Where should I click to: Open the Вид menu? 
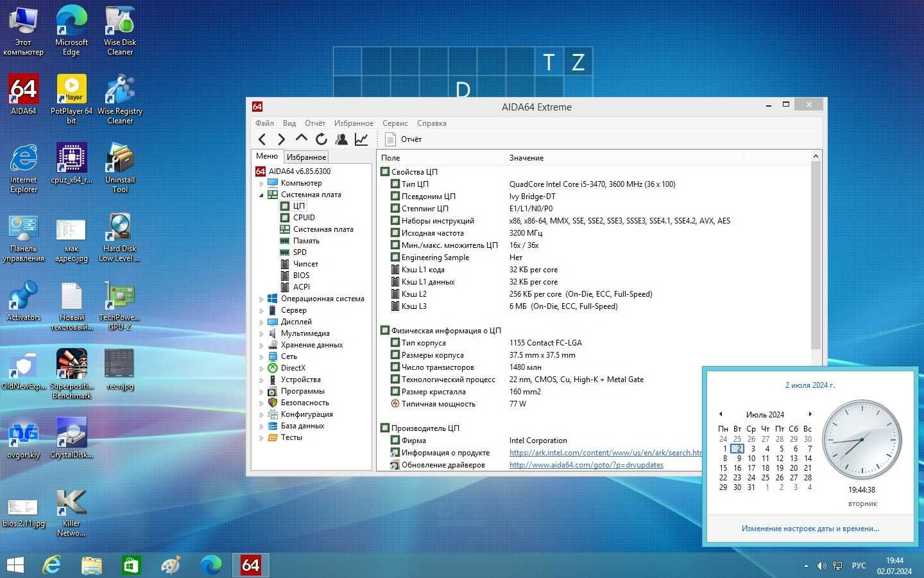(x=289, y=123)
